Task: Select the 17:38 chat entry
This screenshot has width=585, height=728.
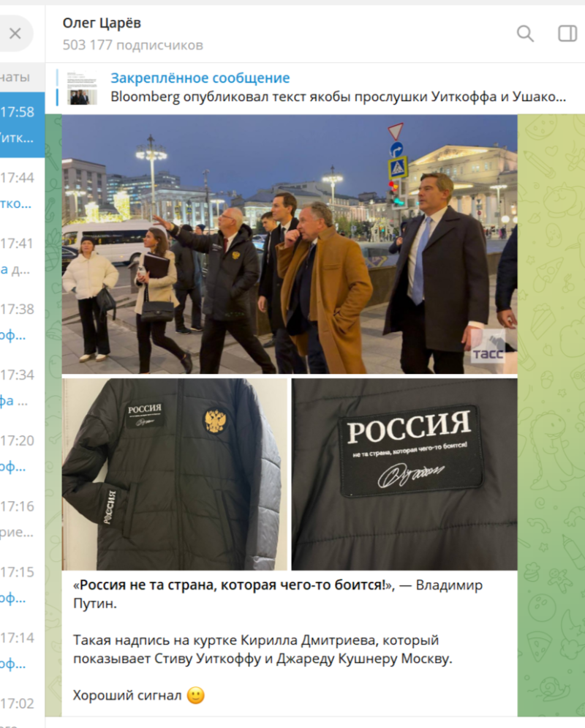Action: tap(22, 322)
